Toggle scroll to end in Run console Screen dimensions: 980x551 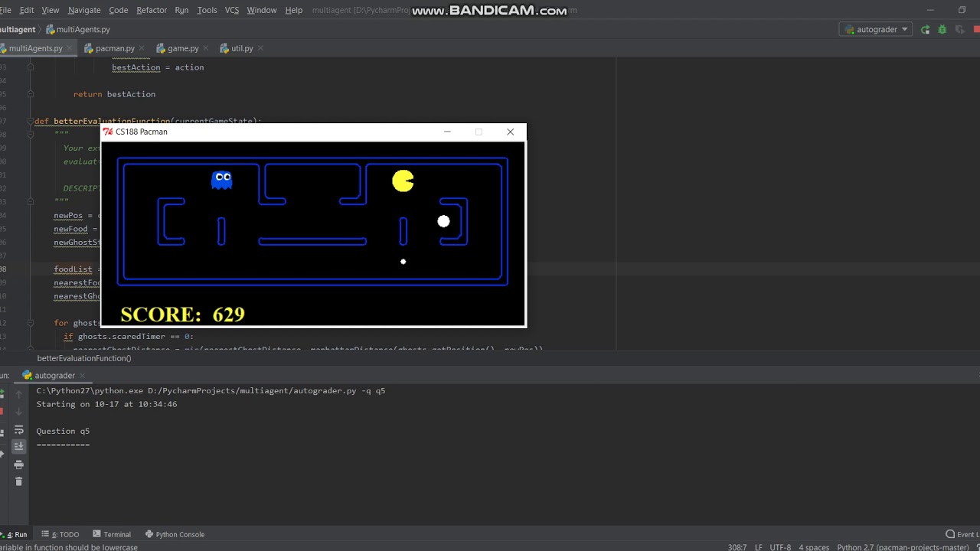pos(19,446)
